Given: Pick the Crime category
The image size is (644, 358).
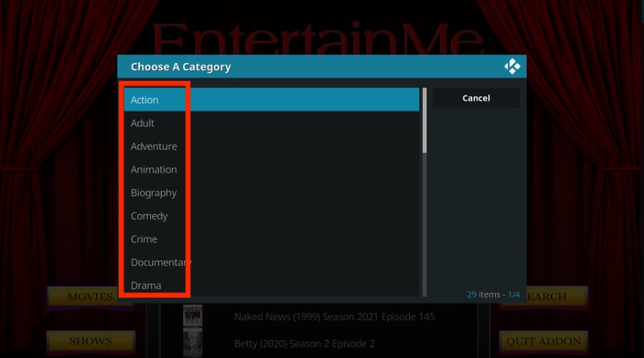Looking at the screenshot, I should 271,239.
